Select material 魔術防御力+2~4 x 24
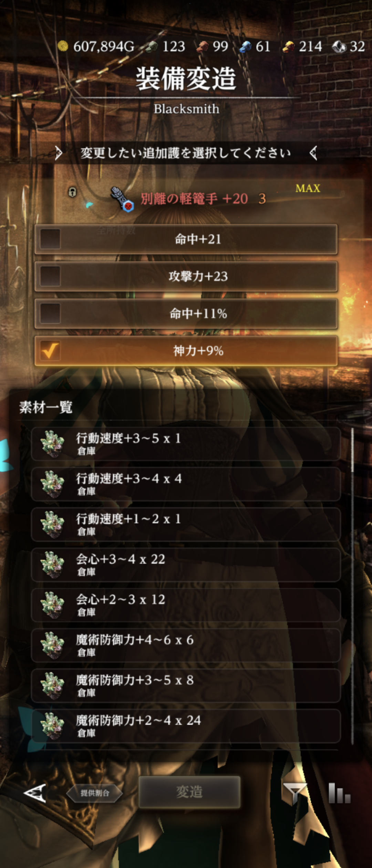372x868 pixels. coord(186,726)
